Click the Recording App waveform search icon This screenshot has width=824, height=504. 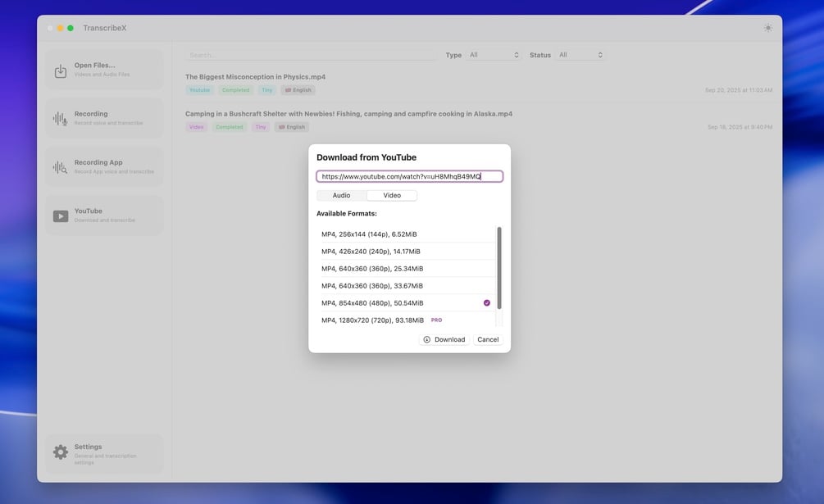(x=60, y=167)
